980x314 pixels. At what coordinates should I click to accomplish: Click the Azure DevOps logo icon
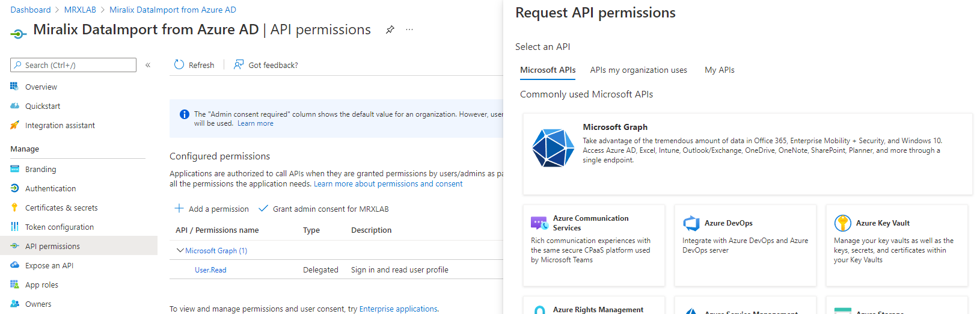point(691,223)
